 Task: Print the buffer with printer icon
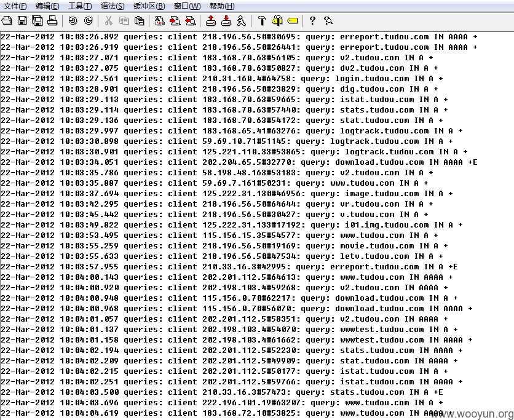(x=52, y=21)
